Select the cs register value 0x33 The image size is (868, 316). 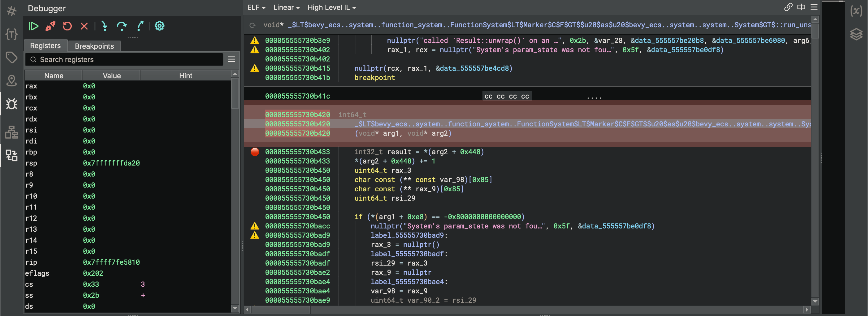pyautogui.click(x=91, y=285)
